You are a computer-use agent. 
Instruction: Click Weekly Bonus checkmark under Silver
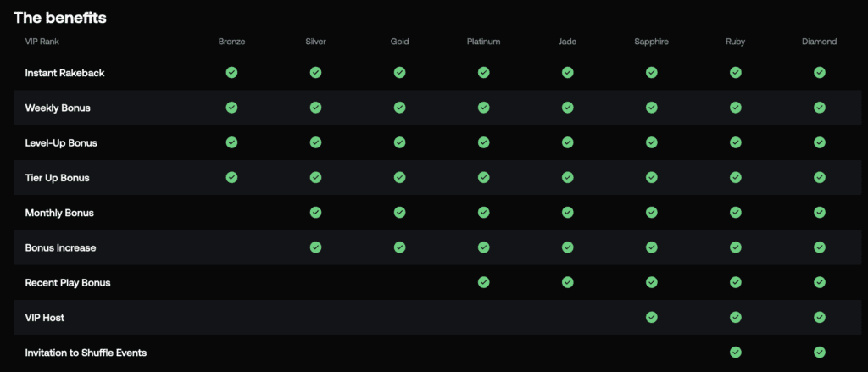point(315,108)
